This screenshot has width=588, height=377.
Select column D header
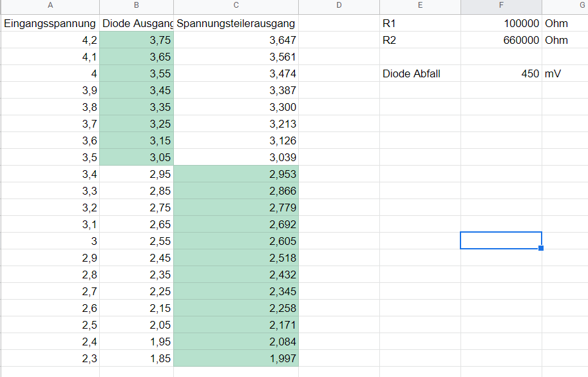click(339, 5)
